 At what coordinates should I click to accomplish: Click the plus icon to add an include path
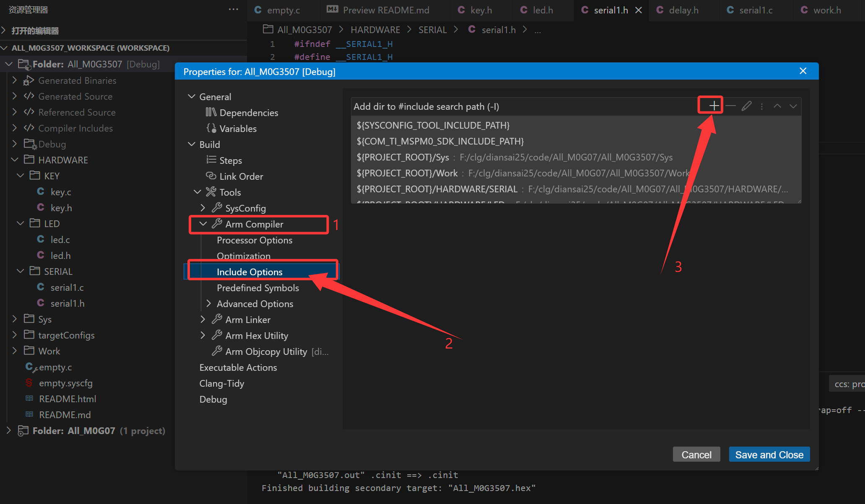714,106
